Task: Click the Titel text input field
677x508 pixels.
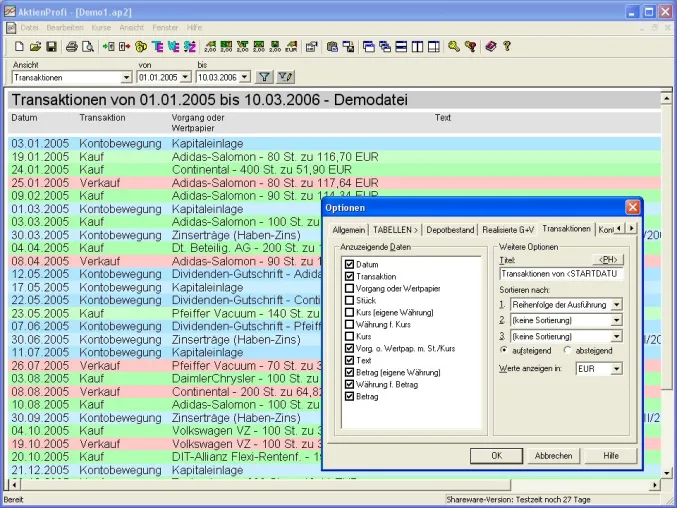Action: tap(561, 274)
